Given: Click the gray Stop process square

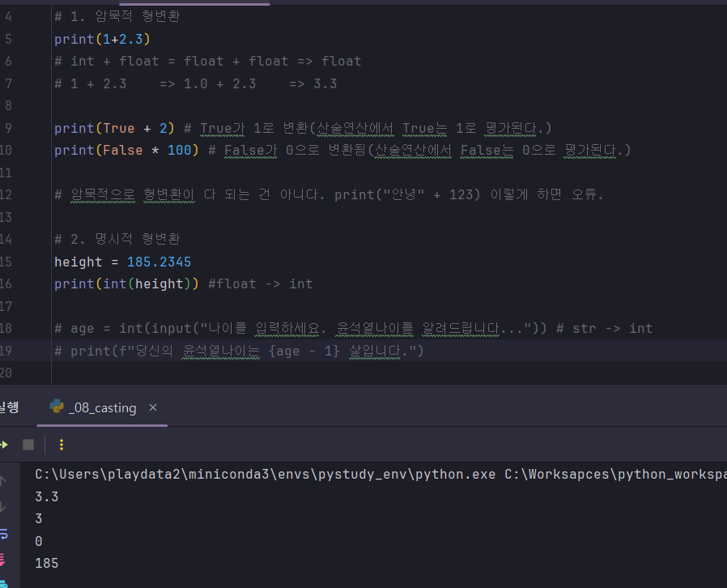Looking at the screenshot, I should pos(28,445).
